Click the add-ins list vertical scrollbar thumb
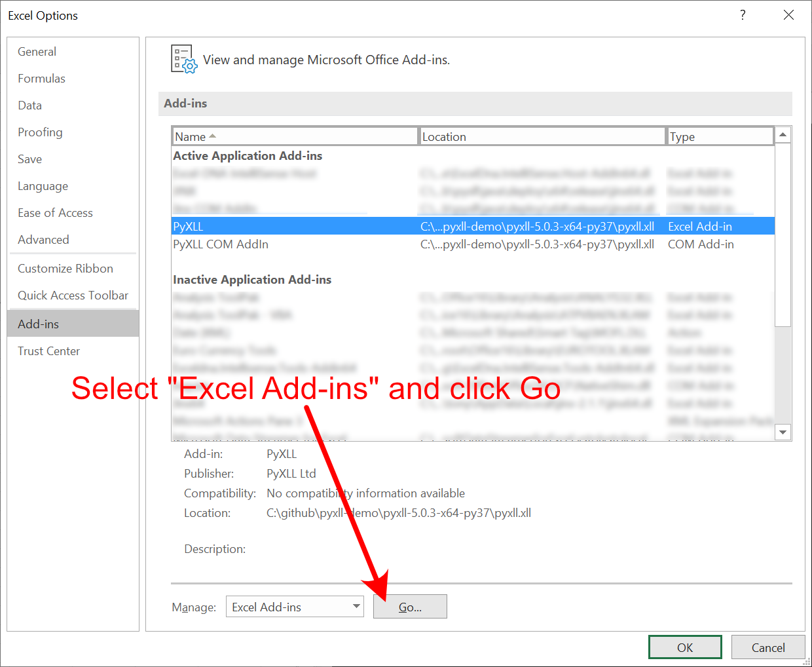Screen dimensions: 812x667 (x=783, y=235)
